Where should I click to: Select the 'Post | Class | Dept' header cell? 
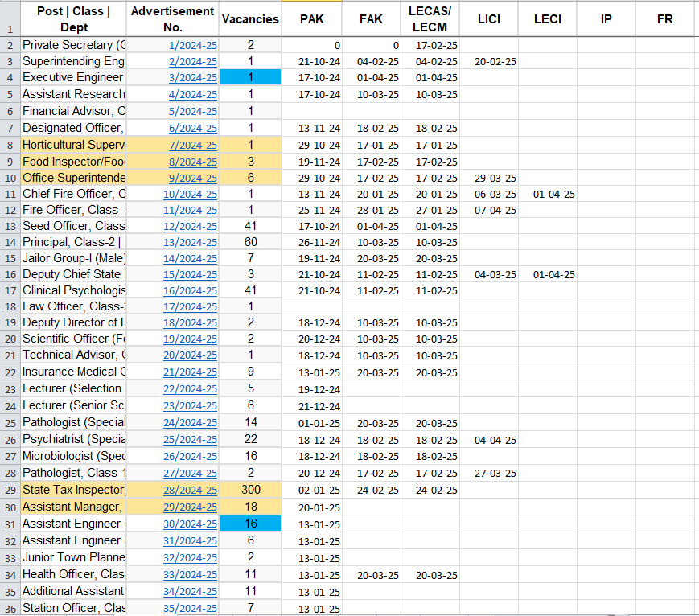coord(73,18)
